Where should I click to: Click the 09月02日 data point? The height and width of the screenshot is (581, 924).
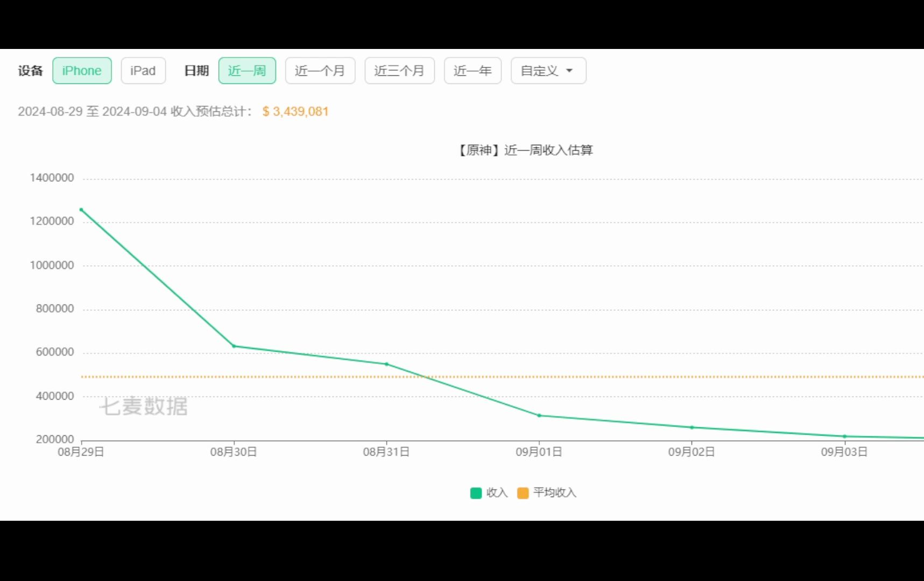tap(692, 428)
